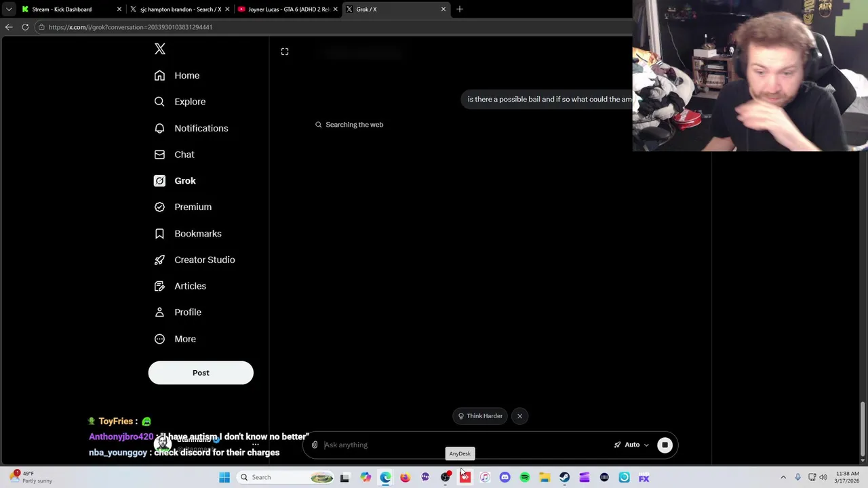Stop the Grok response generation

[x=665, y=445]
